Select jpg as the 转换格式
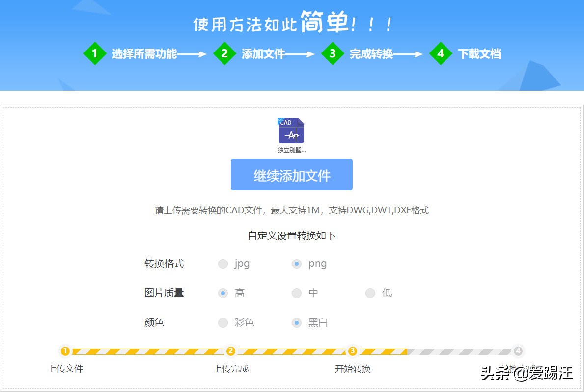Screen dimensions: 584x392 222,264
